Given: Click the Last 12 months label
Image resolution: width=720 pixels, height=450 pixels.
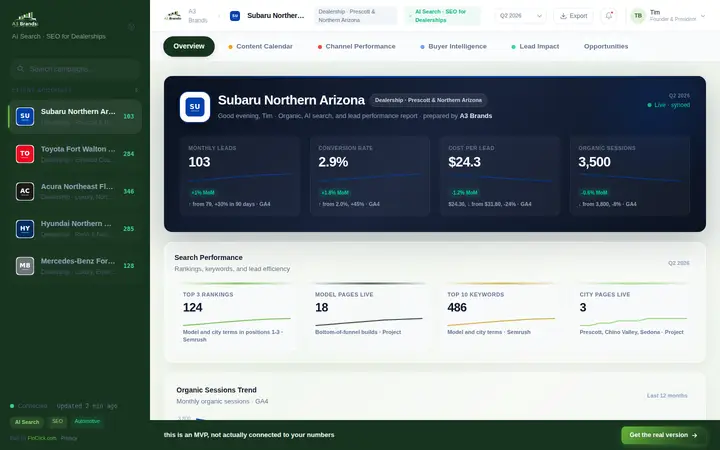Looking at the screenshot, I should pyautogui.click(x=667, y=395).
